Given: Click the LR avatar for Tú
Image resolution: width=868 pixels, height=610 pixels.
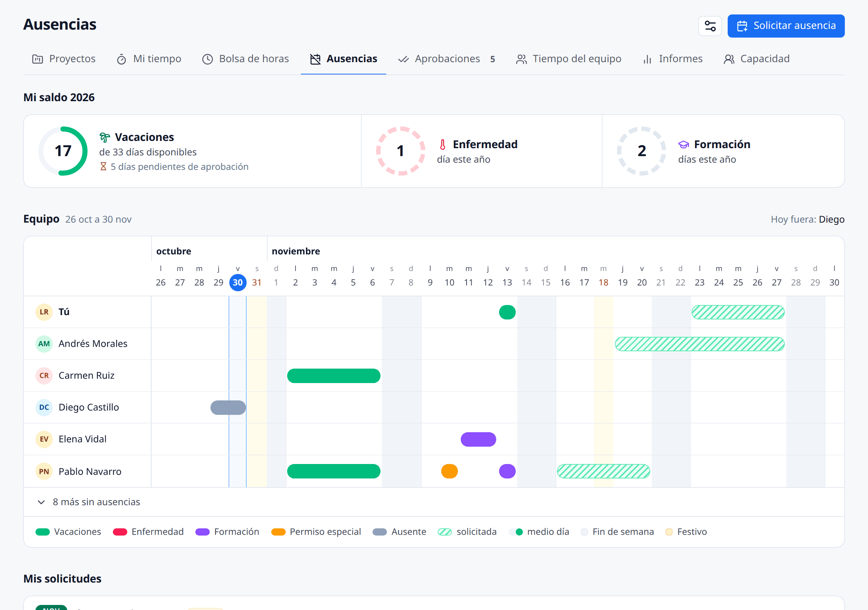Looking at the screenshot, I should pyautogui.click(x=44, y=312).
